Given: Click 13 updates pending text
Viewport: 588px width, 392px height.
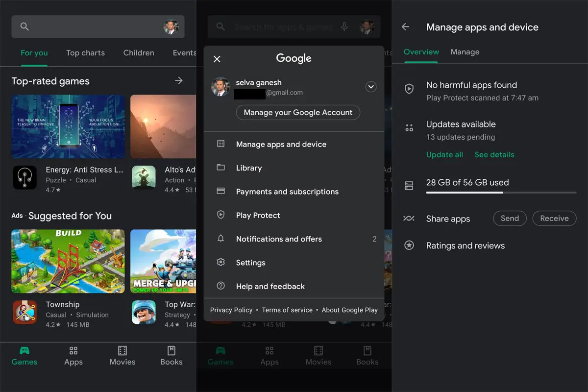Looking at the screenshot, I should [461, 137].
